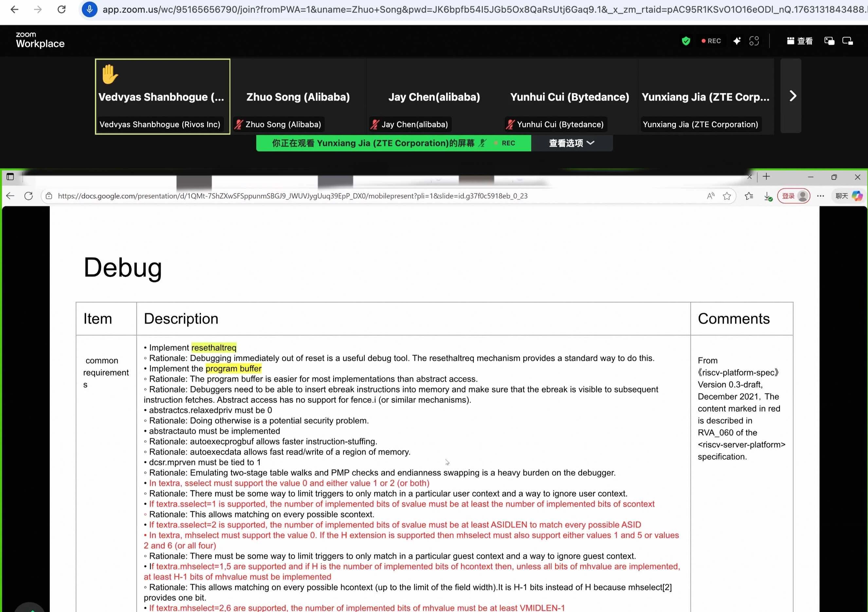Click the microphone icon in the address bar
Screen dimensions: 868x612
(x=90, y=9)
